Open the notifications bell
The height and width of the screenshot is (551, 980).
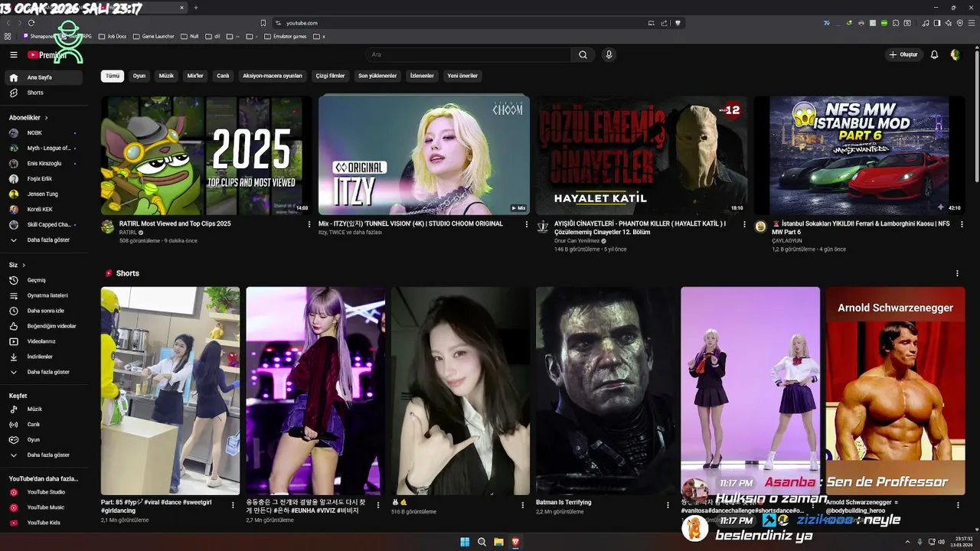click(x=934, y=54)
